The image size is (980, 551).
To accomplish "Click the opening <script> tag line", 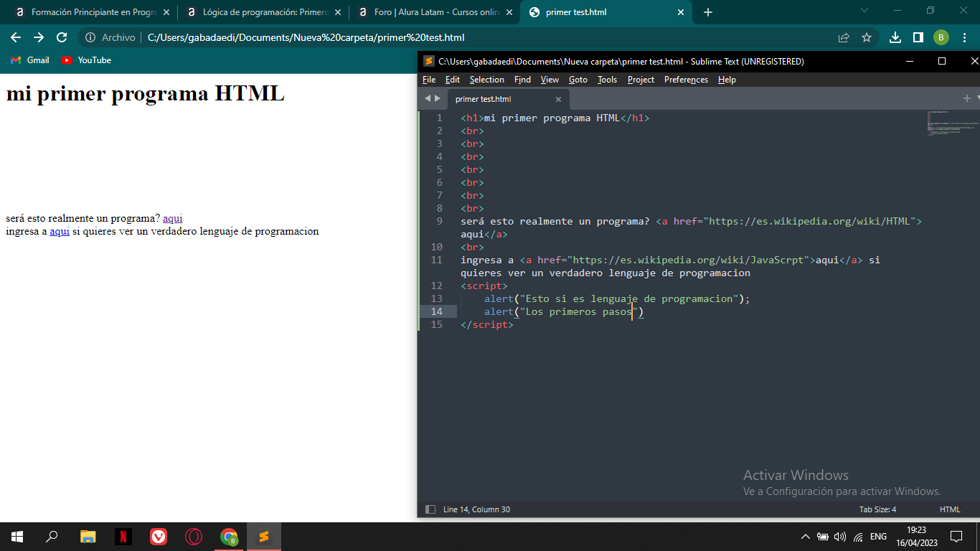I will tap(484, 286).
